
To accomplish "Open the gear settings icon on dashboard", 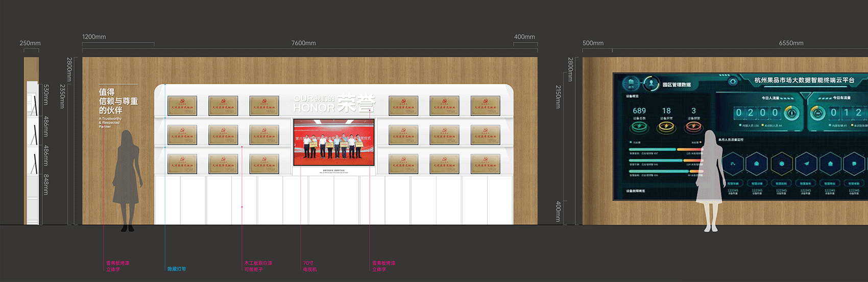I will point(733,81).
